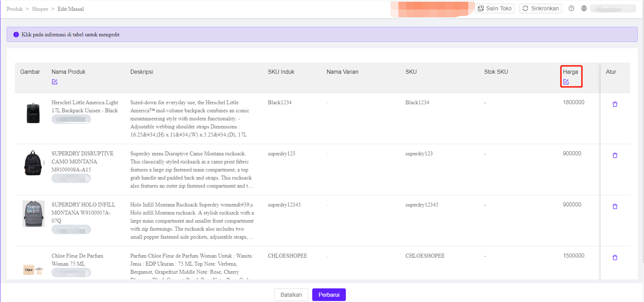
Task: Delete the SUPERDRY DISRUPTIVE CAMO MONTANA row
Action: 615,155
